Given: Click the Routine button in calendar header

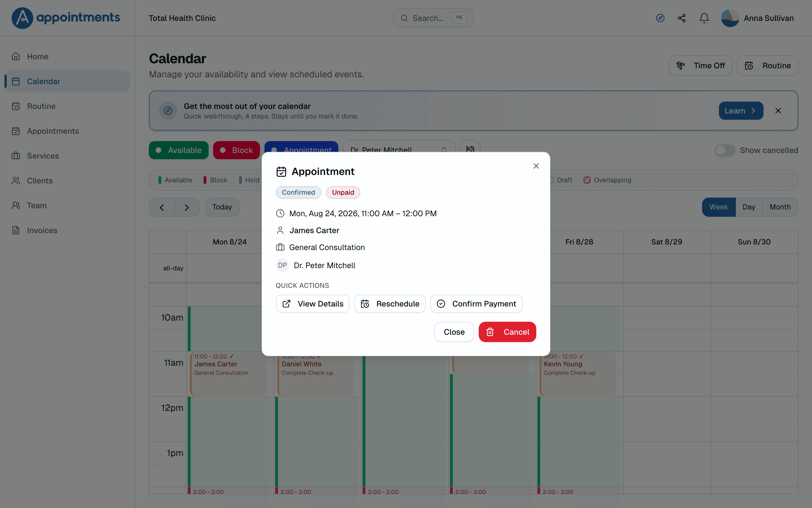Looking at the screenshot, I should [767, 65].
